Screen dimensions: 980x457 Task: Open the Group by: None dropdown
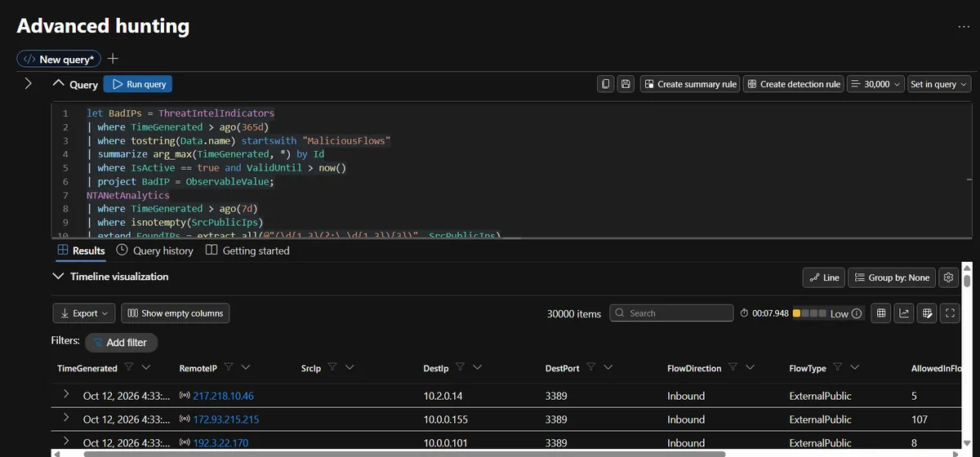[x=892, y=277]
